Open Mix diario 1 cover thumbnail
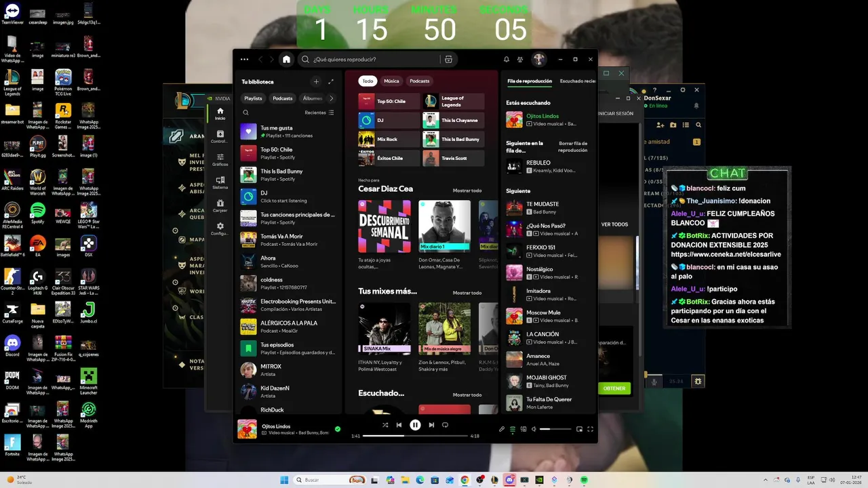Viewport: 868px width, 488px height. [x=444, y=226]
